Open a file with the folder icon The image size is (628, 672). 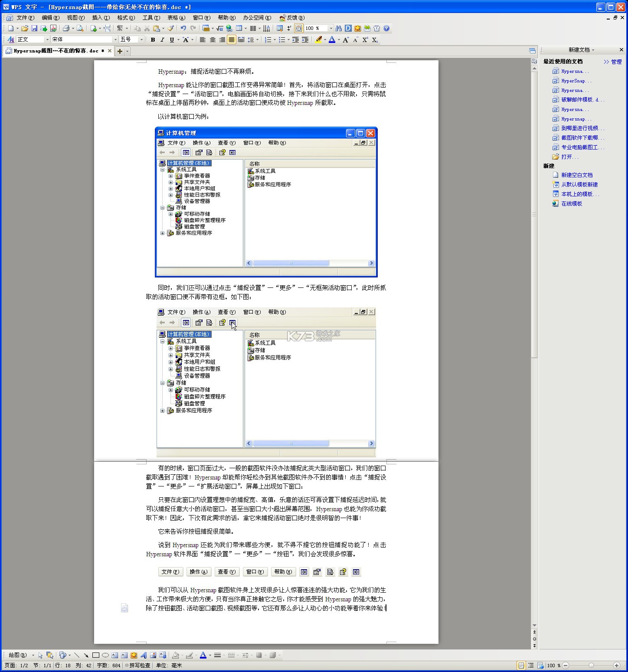click(x=25, y=29)
